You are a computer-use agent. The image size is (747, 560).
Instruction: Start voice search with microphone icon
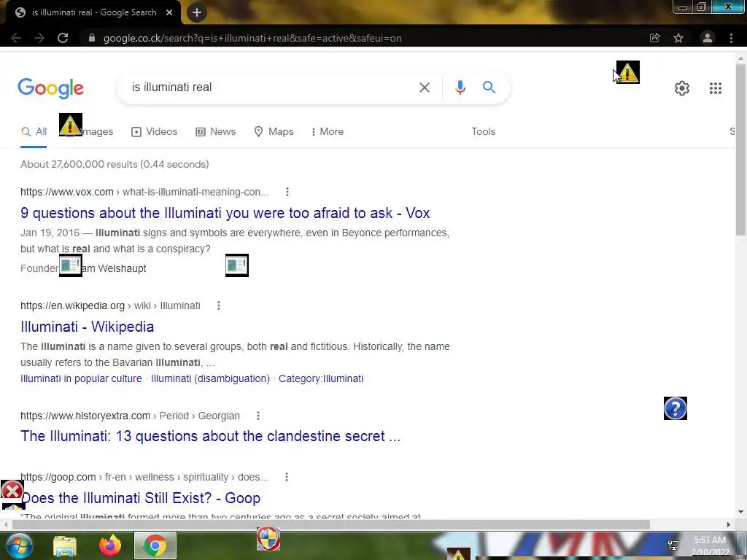point(460,87)
